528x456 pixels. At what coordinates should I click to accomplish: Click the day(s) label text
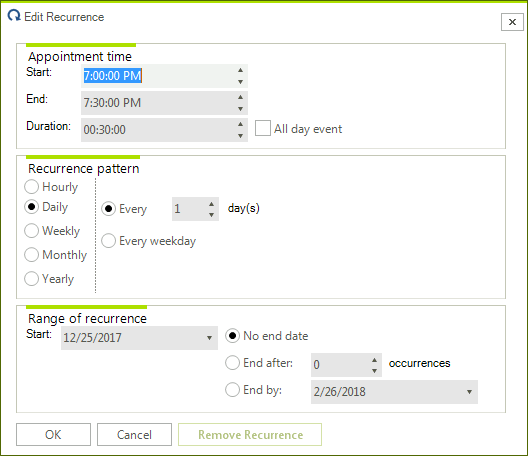tap(244, 208)
